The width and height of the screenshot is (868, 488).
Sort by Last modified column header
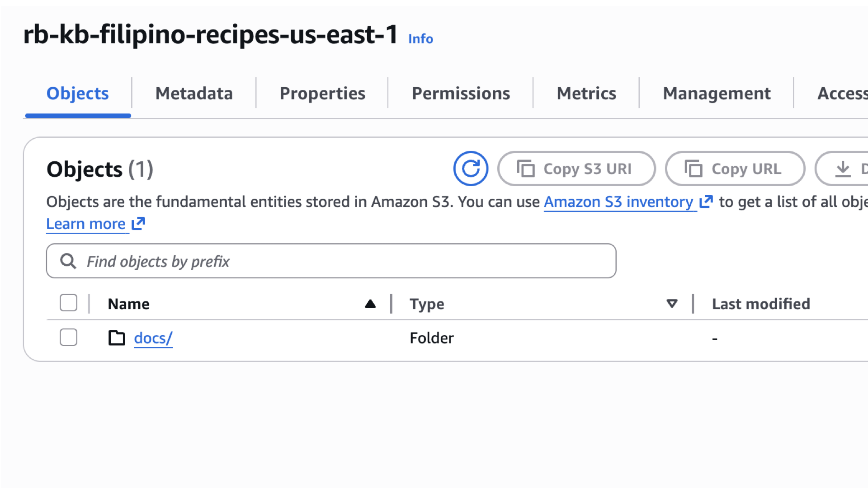pyautogui.click(x=761, y=304)
